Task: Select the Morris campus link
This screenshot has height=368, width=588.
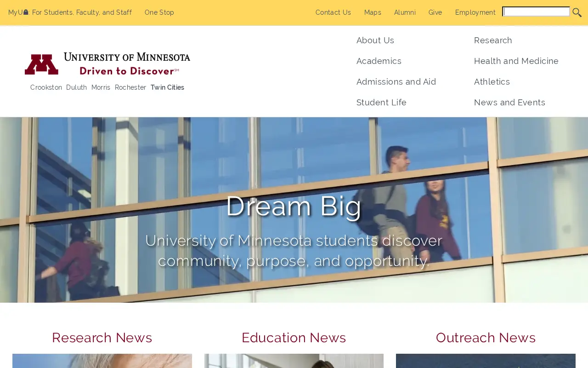Action: point(101,87)
